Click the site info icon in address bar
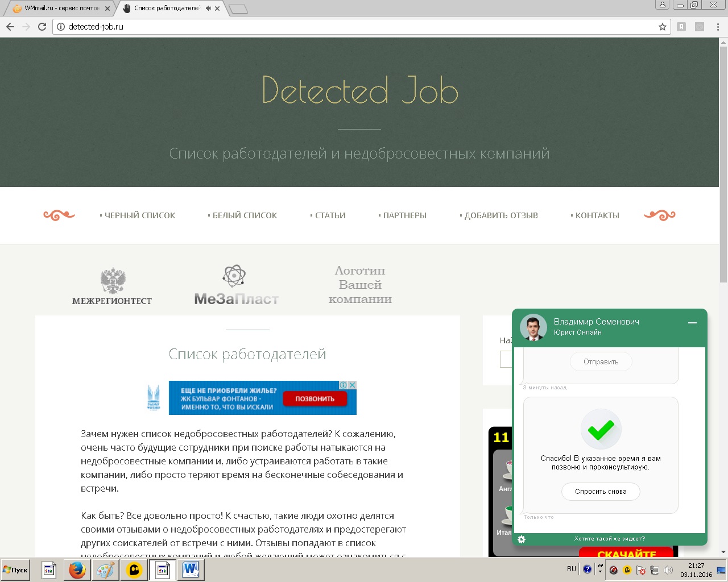 (61, 27)
